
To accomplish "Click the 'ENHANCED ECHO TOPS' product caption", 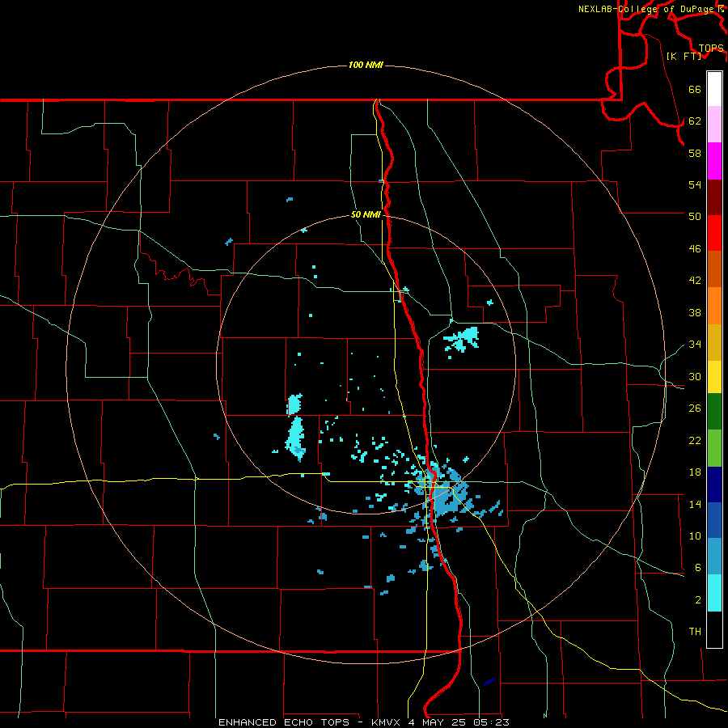I will point(284,722).
